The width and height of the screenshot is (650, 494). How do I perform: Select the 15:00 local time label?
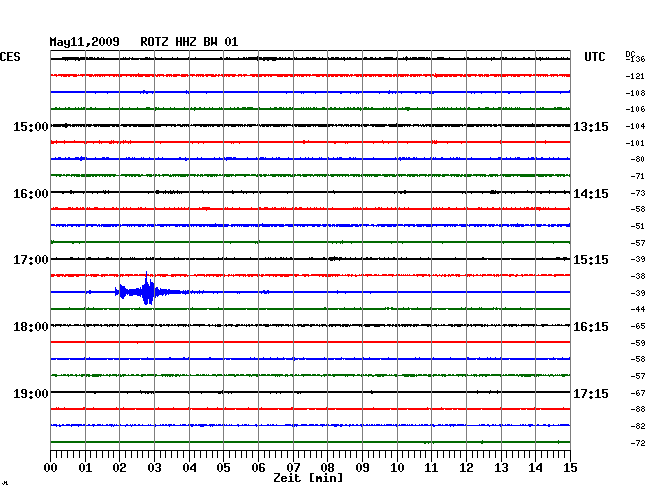coord(31,127)
